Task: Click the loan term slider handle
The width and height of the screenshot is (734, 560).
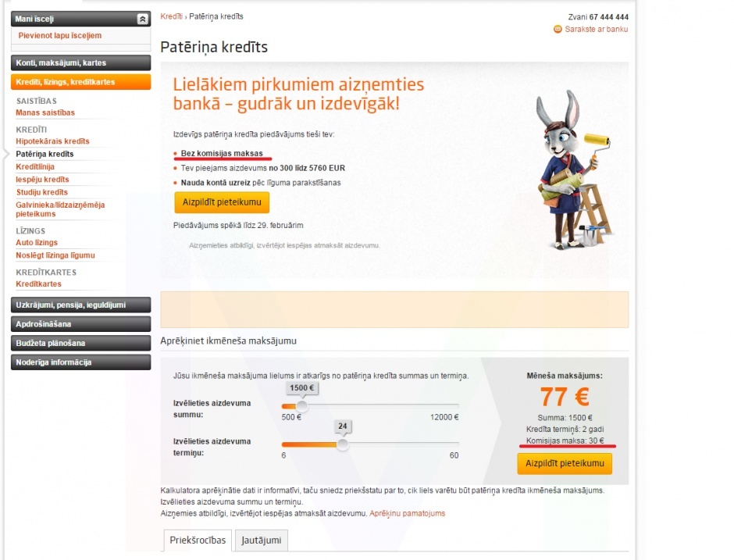Action: [x=343, y=444]
